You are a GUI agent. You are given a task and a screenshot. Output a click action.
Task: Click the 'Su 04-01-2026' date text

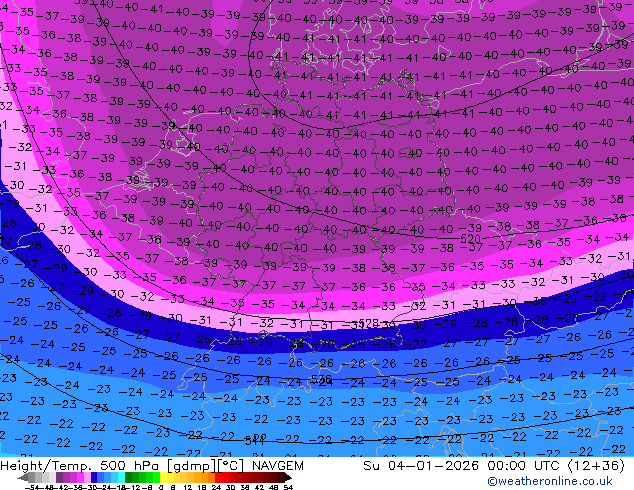tap(421, 466)
